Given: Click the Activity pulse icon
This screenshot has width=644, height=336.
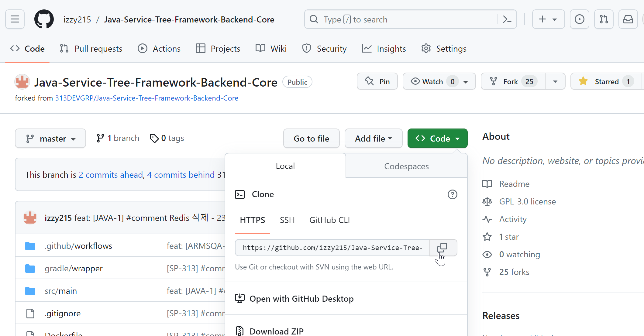Looking at the screenshot, I should [487, 219].
